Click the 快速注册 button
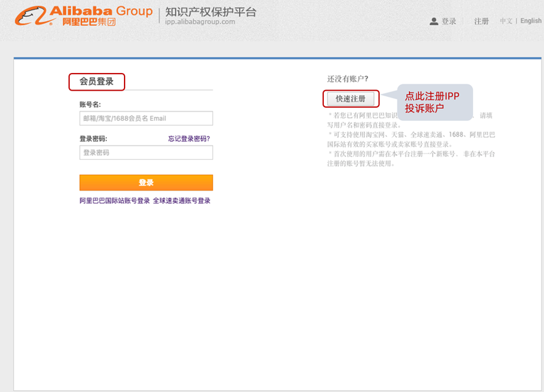This screenshot has width=544, height=392. [350, 99]
